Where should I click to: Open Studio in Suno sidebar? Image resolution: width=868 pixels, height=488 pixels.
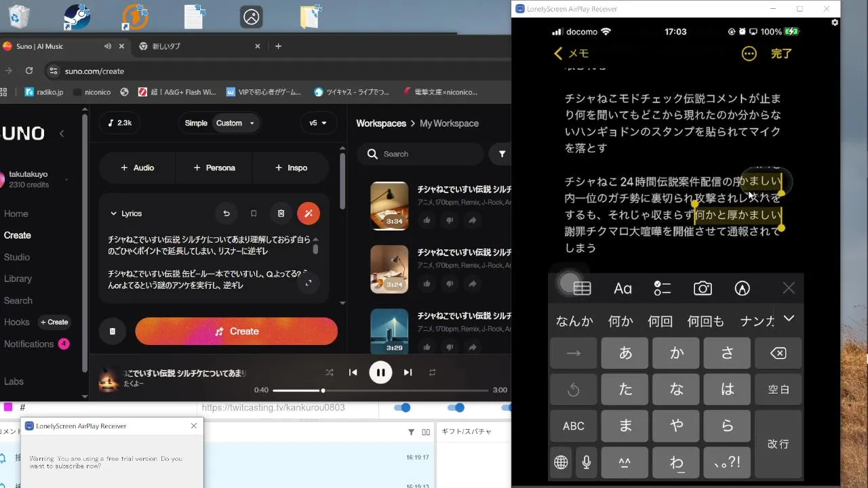(17, 257)
